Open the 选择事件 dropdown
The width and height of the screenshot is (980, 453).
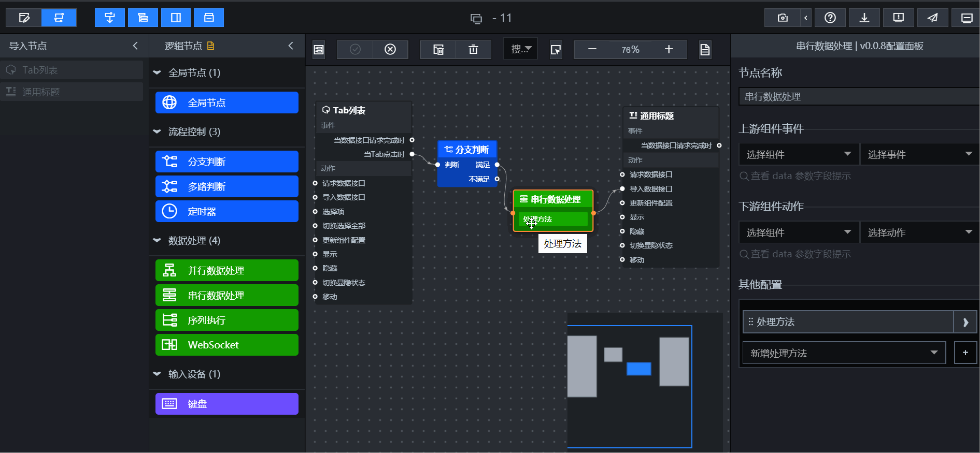tap(920, 154)
